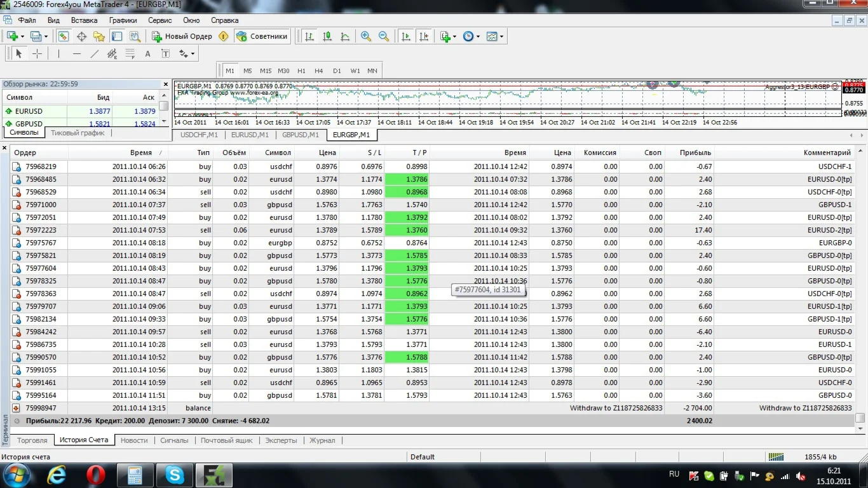Click the zoom out magnifier icon
Viewport: 868px width, 488px height.
tap(384, 36)
